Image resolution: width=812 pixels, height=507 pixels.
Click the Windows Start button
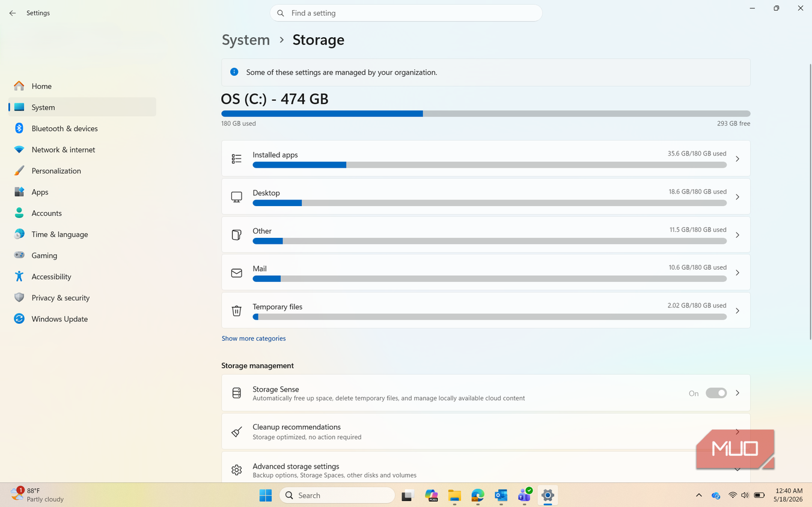pyautogui.click(x=266, y=496)
